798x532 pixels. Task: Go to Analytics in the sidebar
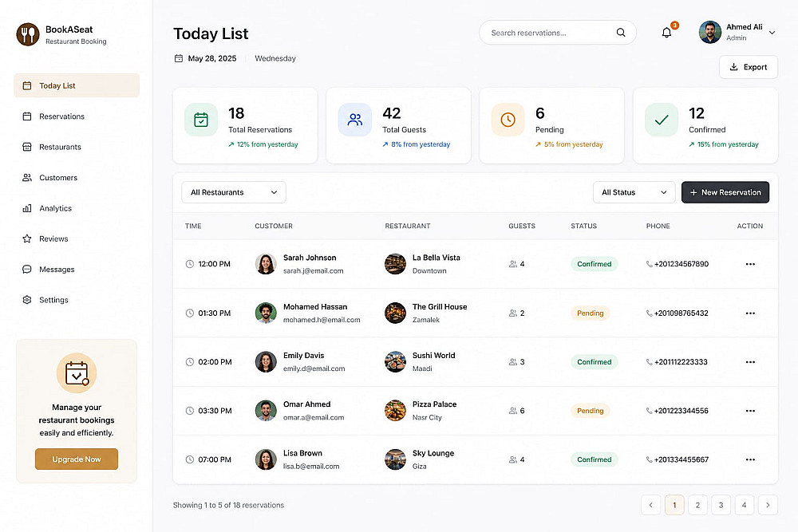point(55,208)
